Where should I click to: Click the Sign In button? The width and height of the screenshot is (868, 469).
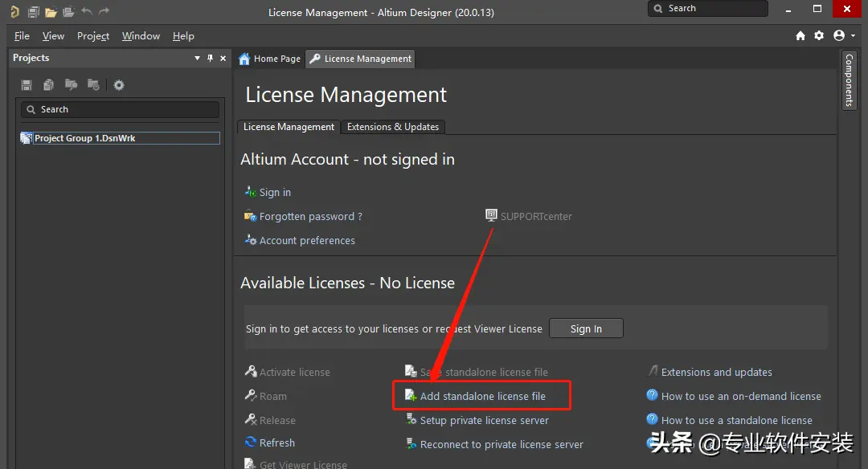point(586,328)
